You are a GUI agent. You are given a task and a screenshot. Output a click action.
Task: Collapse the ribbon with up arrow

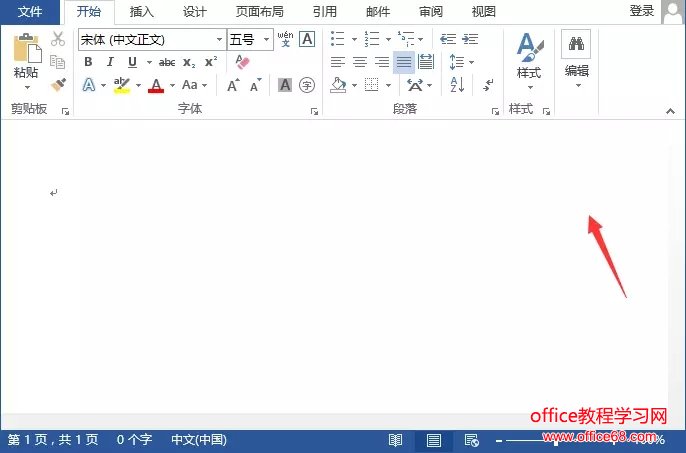[x=670, y=111]
